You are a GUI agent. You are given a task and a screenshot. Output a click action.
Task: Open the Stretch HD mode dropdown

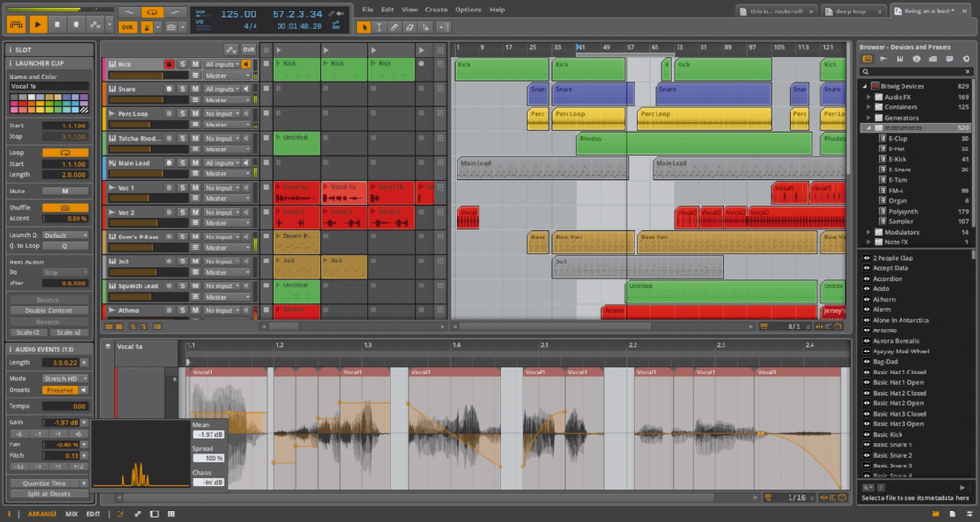coord(66,379)
